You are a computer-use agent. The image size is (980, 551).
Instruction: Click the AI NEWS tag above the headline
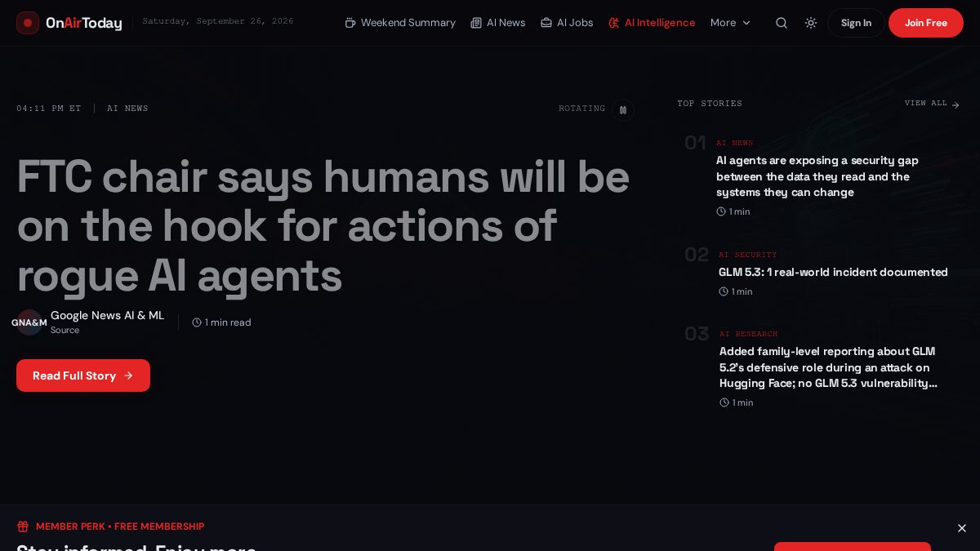(127, 109)
